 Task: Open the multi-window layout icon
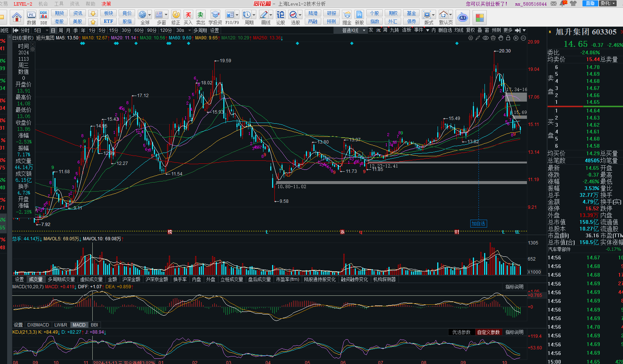click(159, 15)
